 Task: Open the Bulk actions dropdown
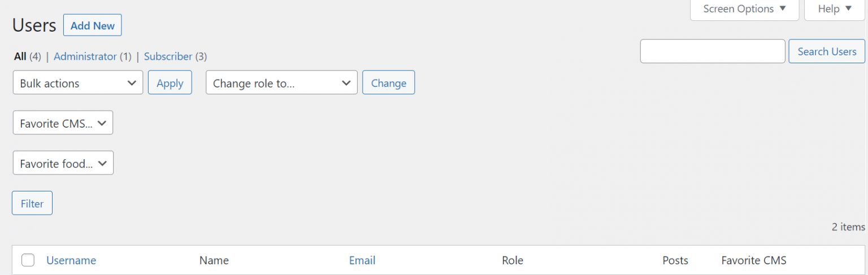[77, 82]
